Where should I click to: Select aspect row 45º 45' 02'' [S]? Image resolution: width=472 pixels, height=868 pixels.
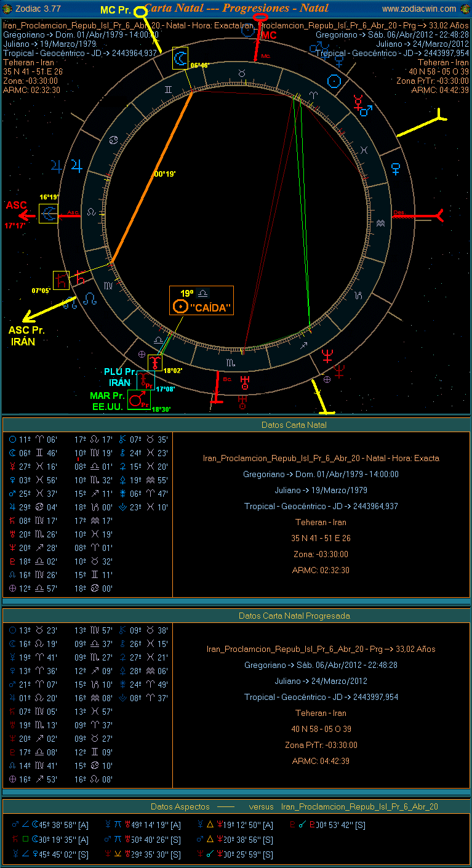pos(50,854)
